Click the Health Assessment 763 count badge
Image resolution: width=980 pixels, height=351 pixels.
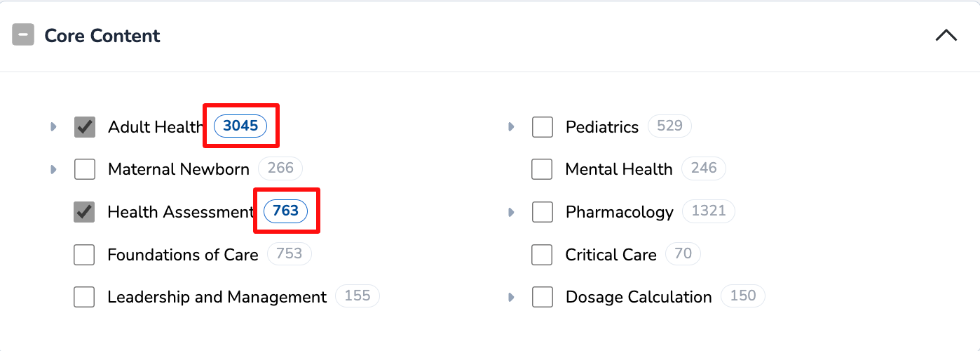(x=285, y=211)
